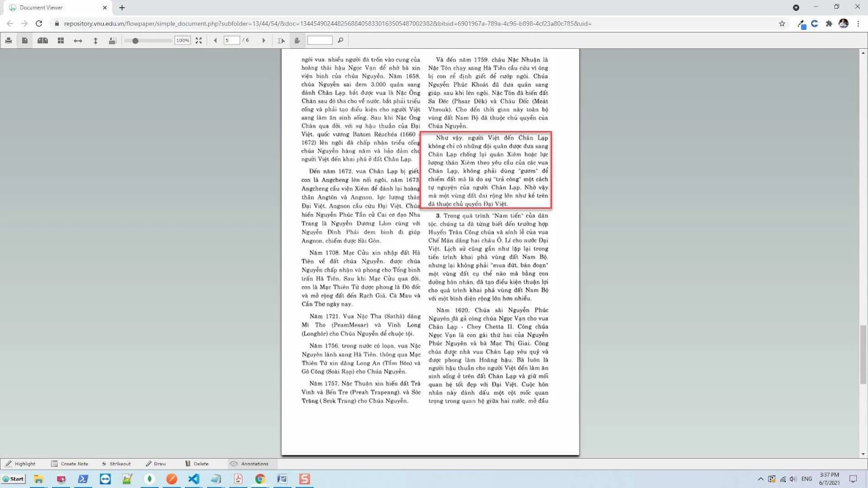
Task: Open the red S application in taskbar
Action: [x=304, y=479]
